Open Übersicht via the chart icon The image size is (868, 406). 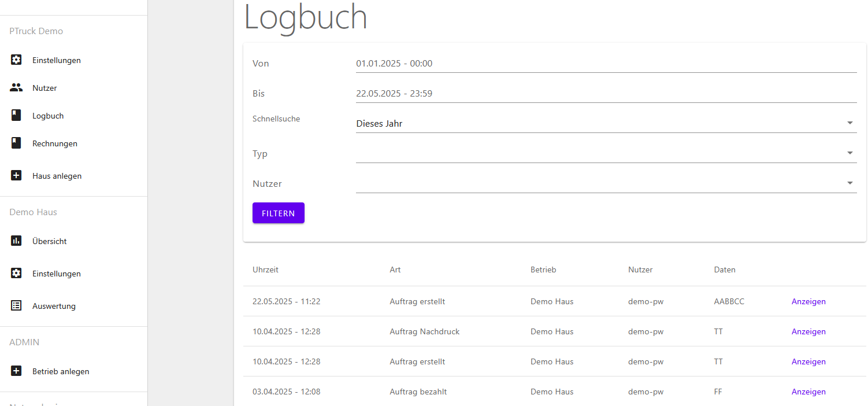[x=16, y=241]
